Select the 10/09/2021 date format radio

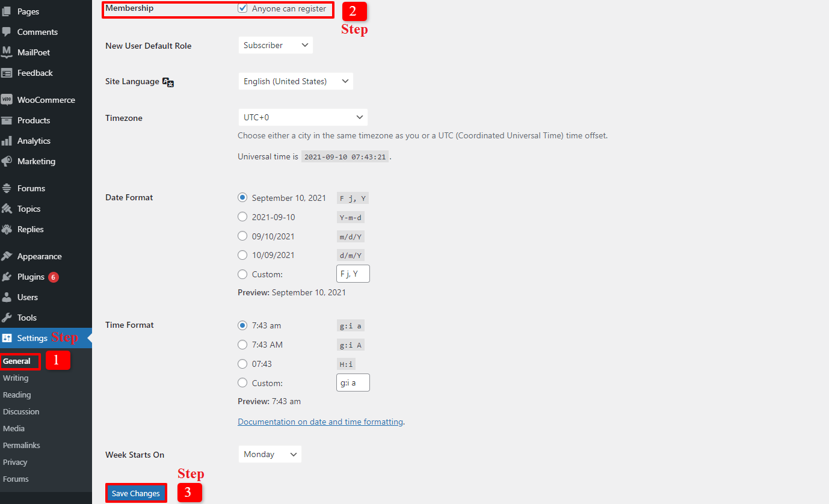pos(242,255)
